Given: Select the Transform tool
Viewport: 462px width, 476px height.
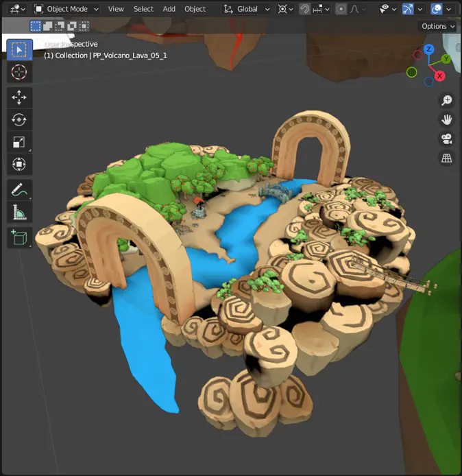Looking at the screenshot, I should [19, 165].
